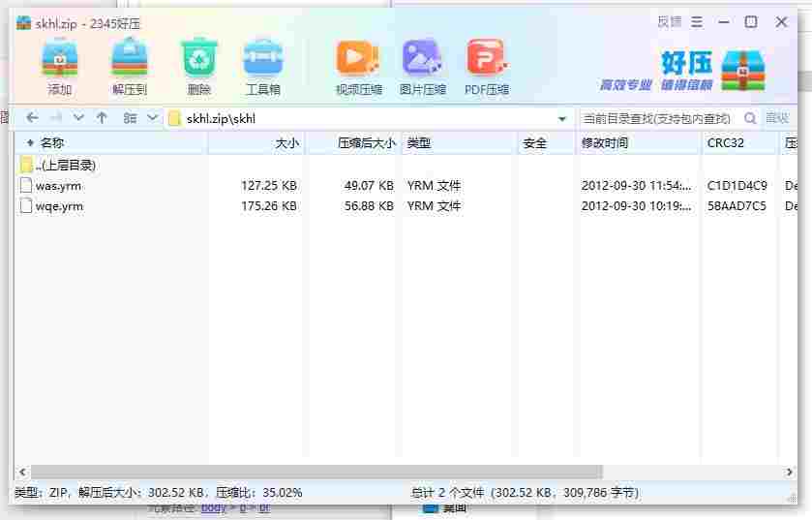Click modified time 2012-09-30 10:19
The width and height of the screenshot is (812, 520).
pyautogui.click(x=636, y=206)
